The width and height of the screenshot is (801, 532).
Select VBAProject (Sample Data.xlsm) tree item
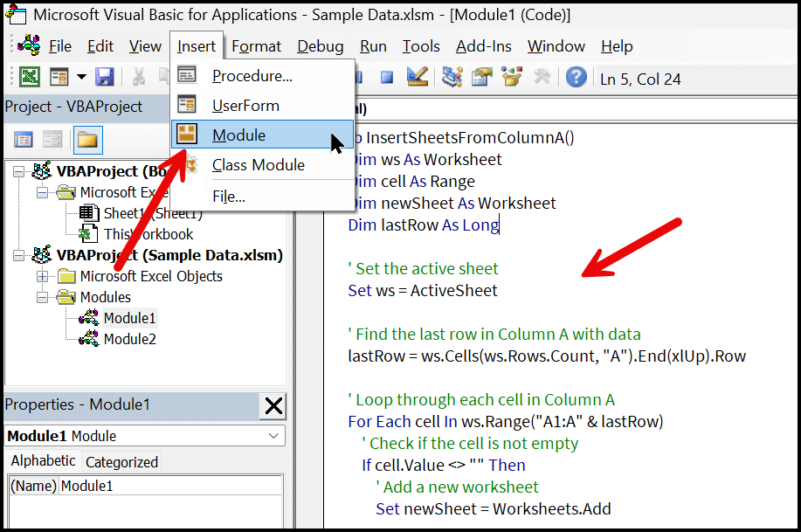tap(169, 255)
